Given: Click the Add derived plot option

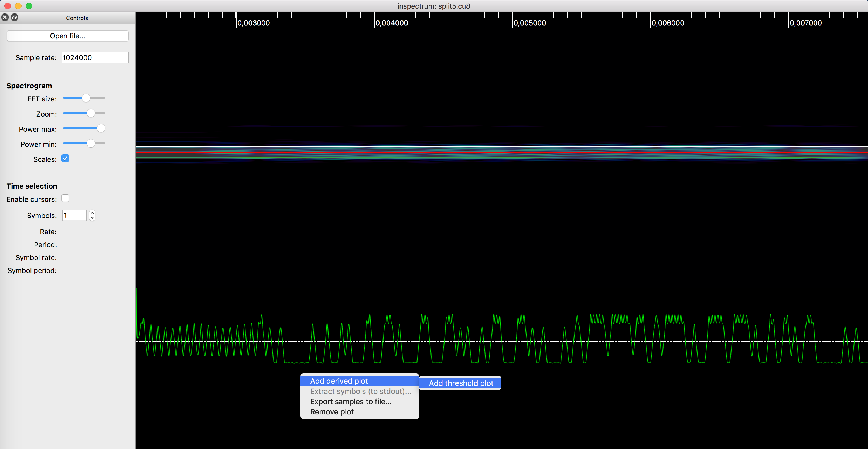Looking at the screenshot, I should [338, 381].
